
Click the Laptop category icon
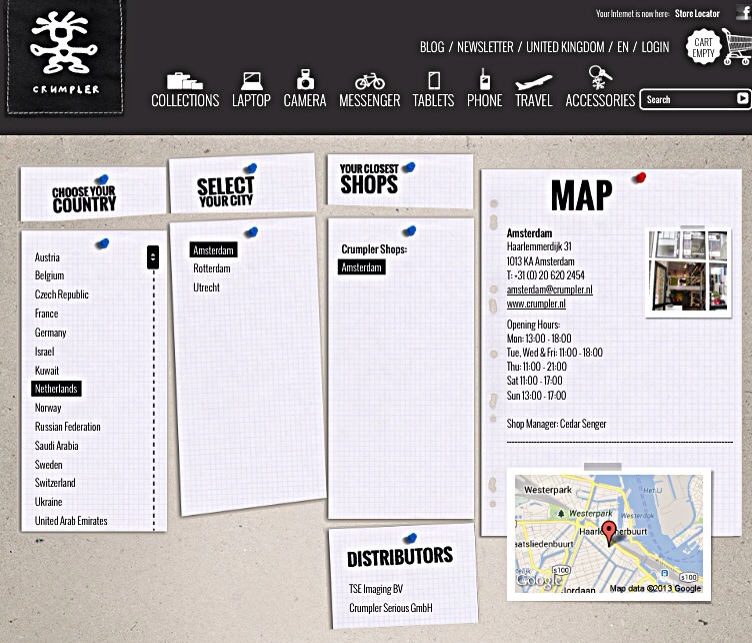[x=251, y=80]
